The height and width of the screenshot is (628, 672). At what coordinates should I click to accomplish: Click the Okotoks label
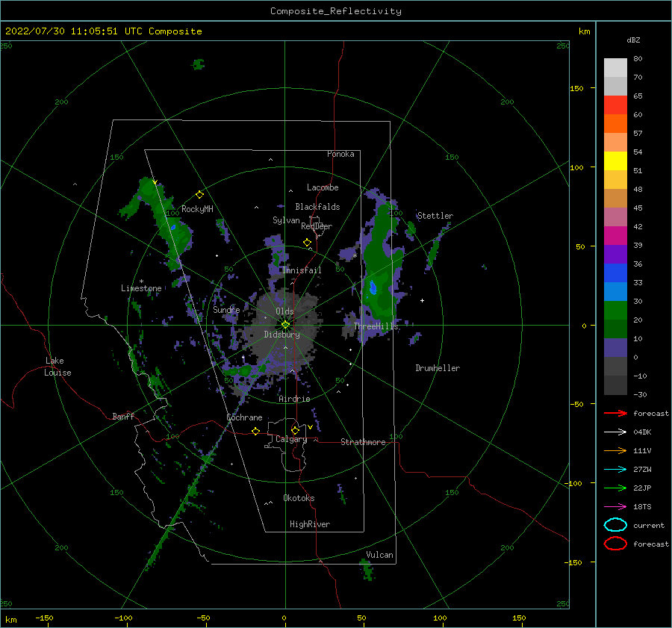coord(299,498)
